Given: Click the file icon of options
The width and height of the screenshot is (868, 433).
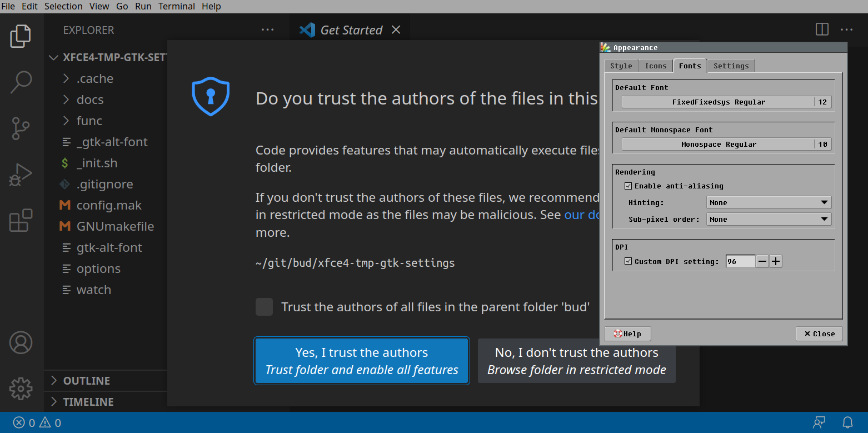Looking at the screenshot, I should [x=66, y=269].
